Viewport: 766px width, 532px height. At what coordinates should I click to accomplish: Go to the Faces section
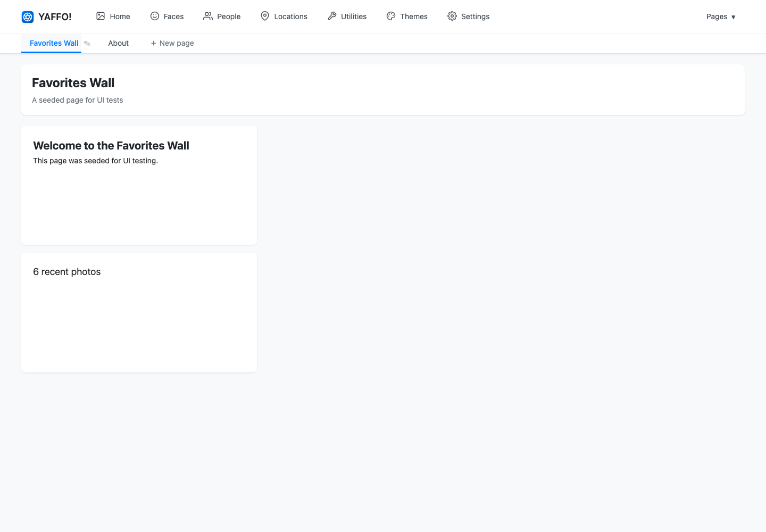167,16
